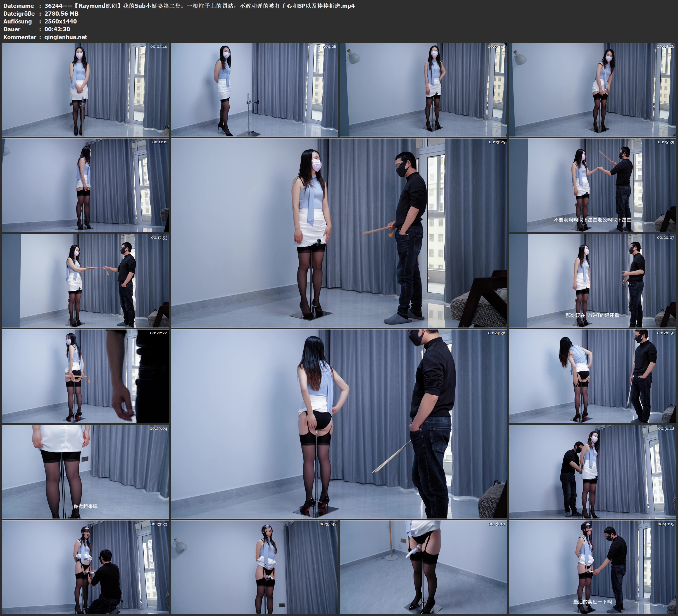Select the 2560x1440 resolution value
This screenshot has width=678, height=616.
[x=61, y=21]
